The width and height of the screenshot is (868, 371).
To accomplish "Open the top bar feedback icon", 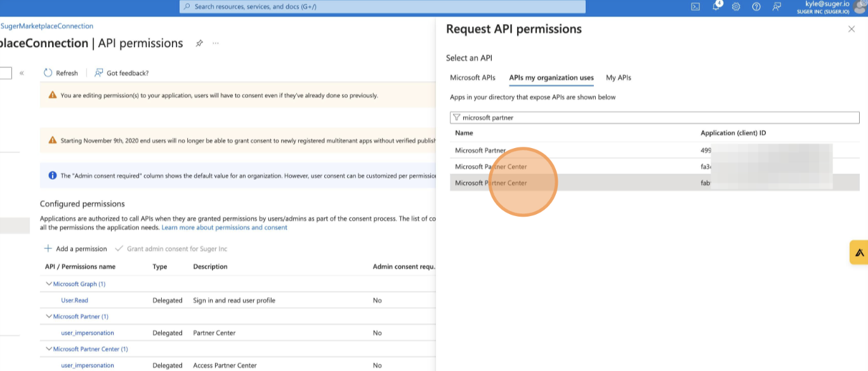I will pyautogui.click(x=777, y=6).
